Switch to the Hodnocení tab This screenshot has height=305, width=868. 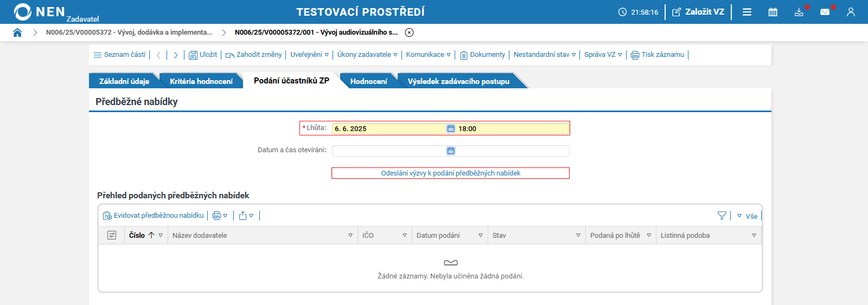369,81
